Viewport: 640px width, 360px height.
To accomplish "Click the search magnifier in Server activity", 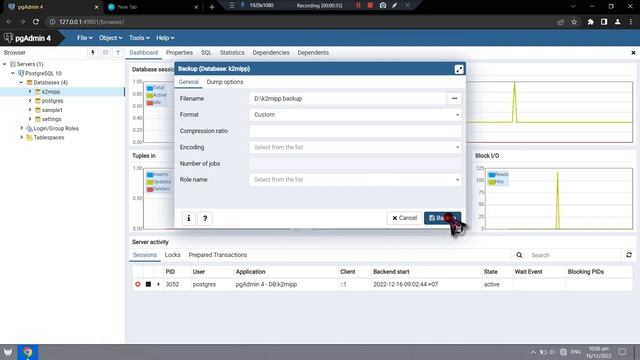I will pos(519,255).
